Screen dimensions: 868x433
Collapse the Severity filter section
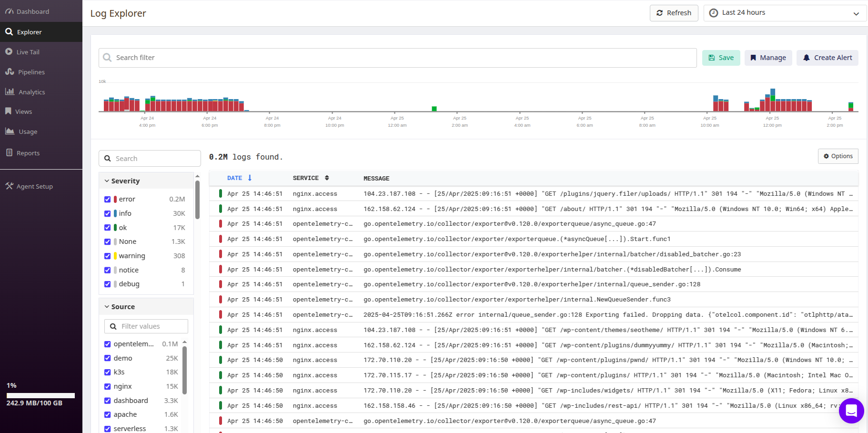[x=107, y=181]
